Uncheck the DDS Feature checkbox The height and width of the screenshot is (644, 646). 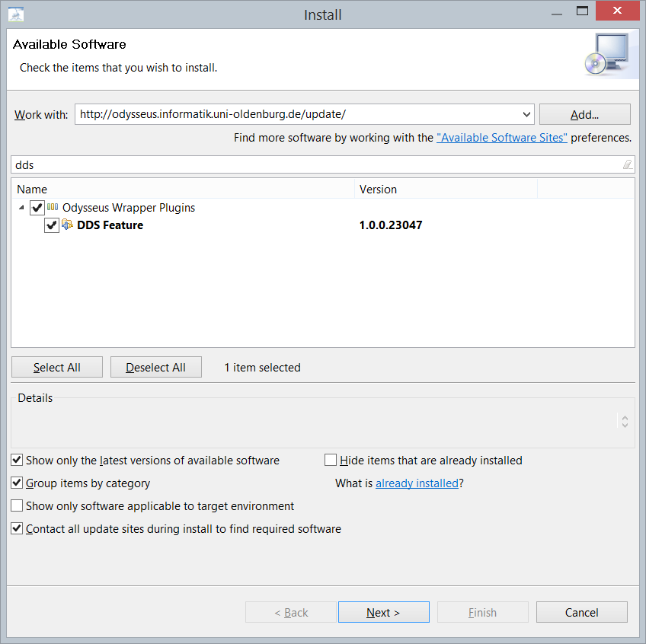click(52, 225)
